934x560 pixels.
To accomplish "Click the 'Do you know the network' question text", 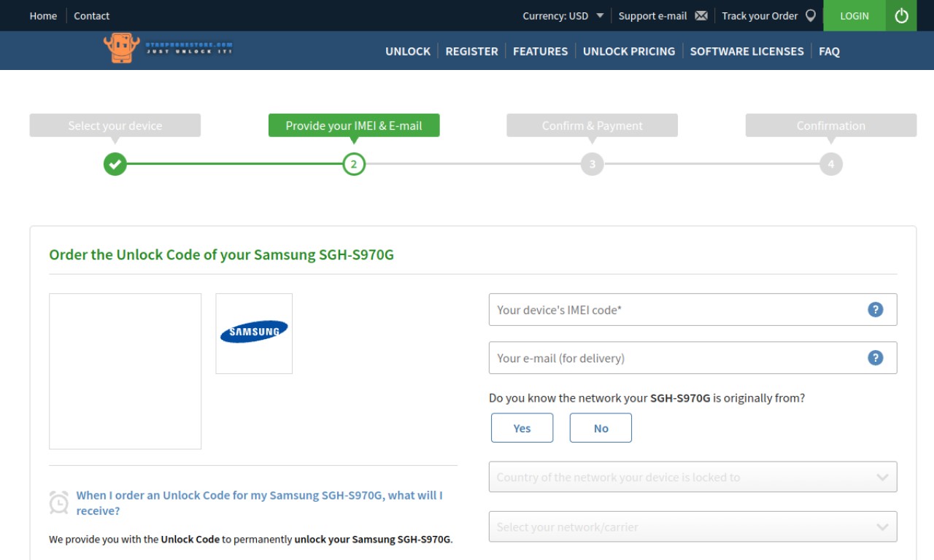I will tap(647, 398).
